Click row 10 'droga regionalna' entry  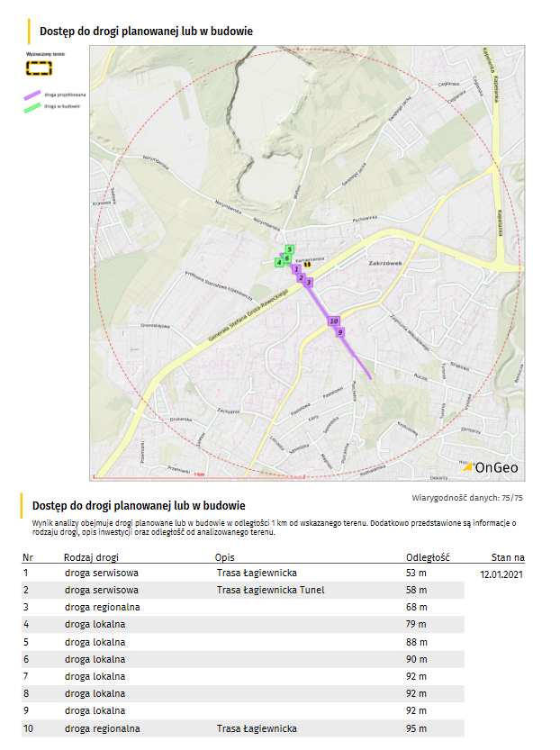[102, 728]
